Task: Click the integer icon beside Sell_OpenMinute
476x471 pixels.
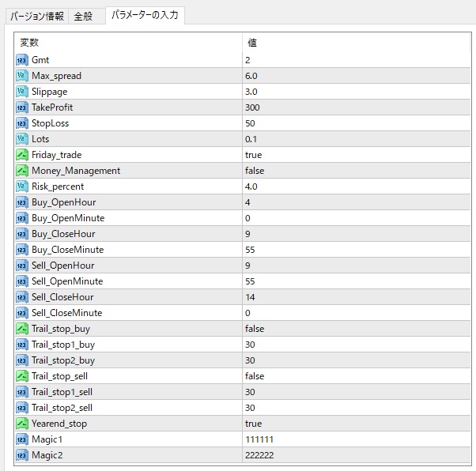Action: click(22, 281)
